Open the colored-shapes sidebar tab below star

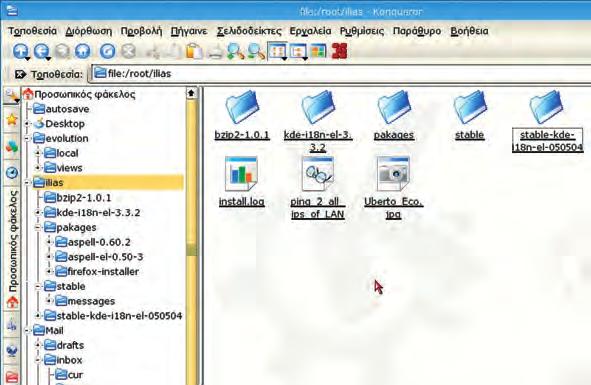click(12, 147)
